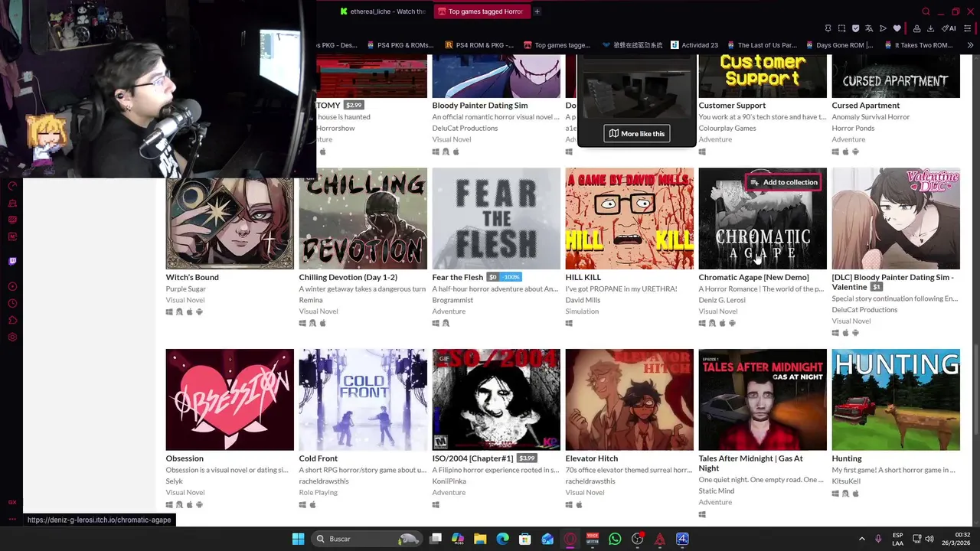The width and height of the screenshot is (980, 551).
Task: Open WhatsApp from the taskbar
Action: click(615, 539)
